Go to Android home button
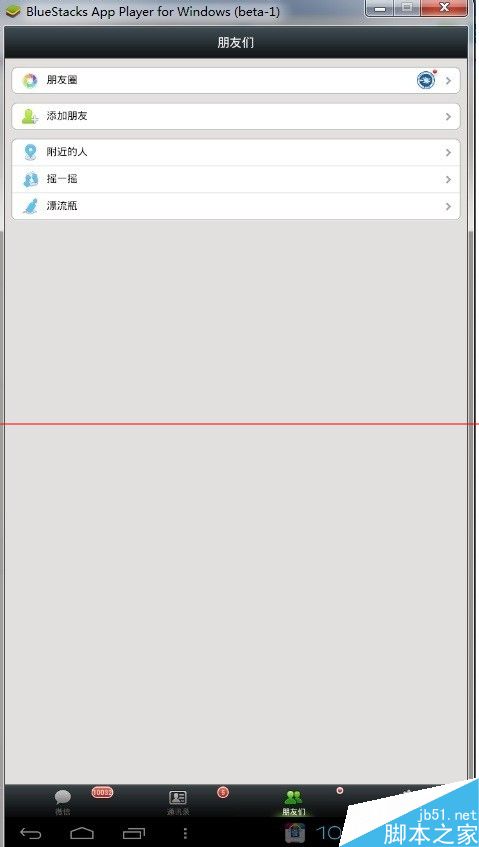This screenshot has height=847, width=479. (x=82, y=833)
